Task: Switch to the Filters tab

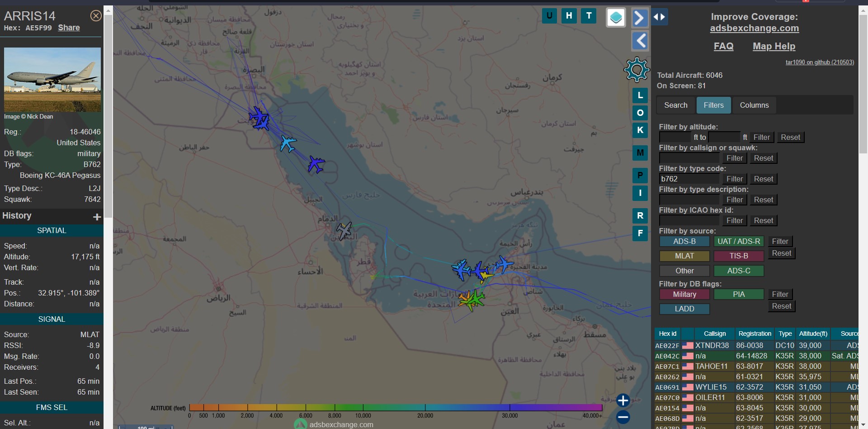Action: pyautogui.click(x=713, y=105)
